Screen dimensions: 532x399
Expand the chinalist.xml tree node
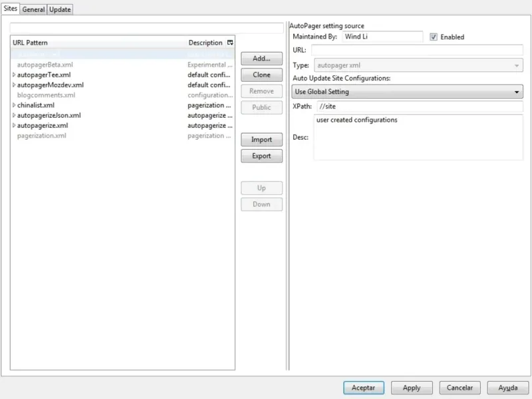pyautogui.click(x=14, y=105)
